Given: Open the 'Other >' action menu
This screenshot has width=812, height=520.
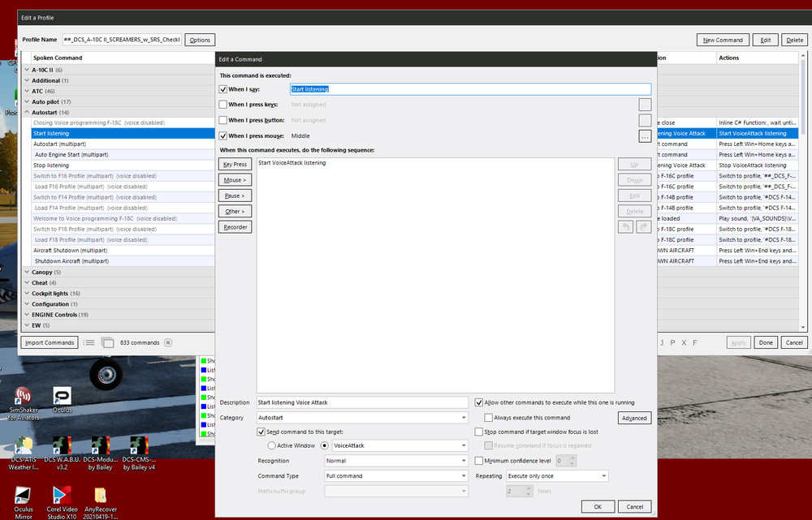Looking at the screenshot, I should 235,211.
